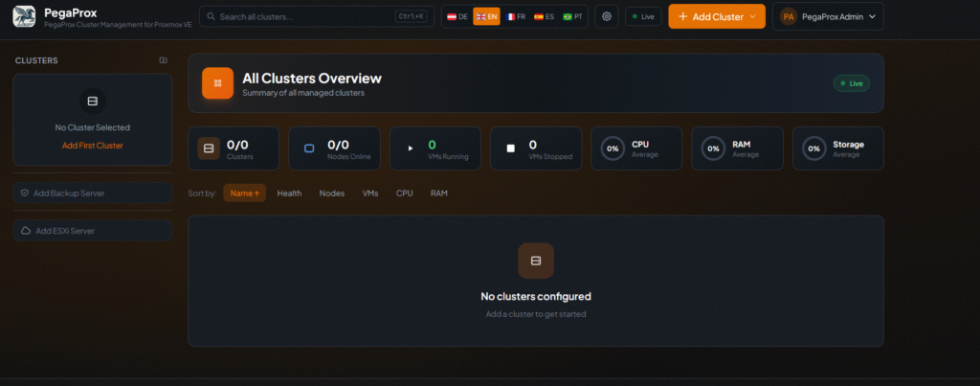Sort clusters by VMs

[370, 193]
